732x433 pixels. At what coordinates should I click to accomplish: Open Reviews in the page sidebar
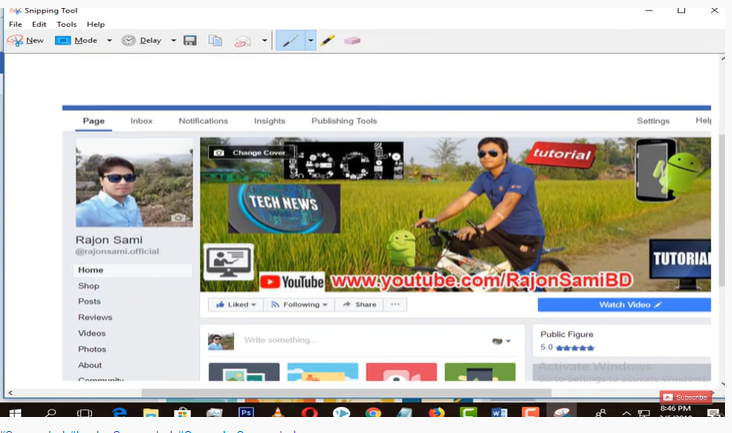pos(95,317)
